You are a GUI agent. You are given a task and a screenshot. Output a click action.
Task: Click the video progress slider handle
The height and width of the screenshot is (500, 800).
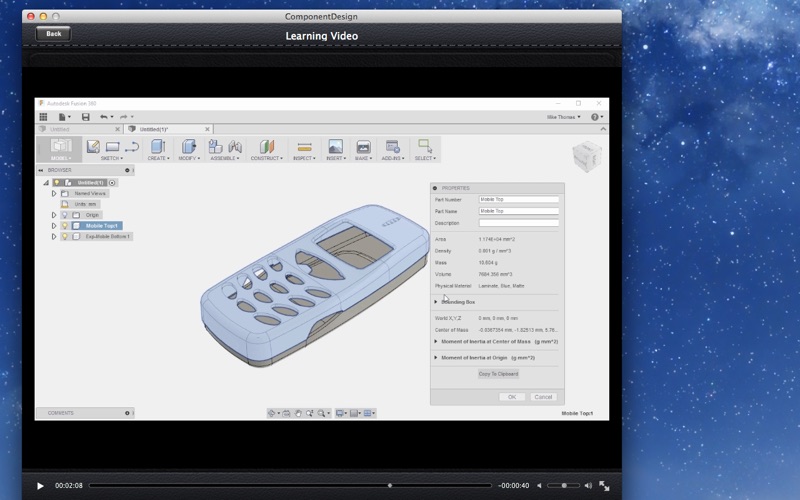390,486
